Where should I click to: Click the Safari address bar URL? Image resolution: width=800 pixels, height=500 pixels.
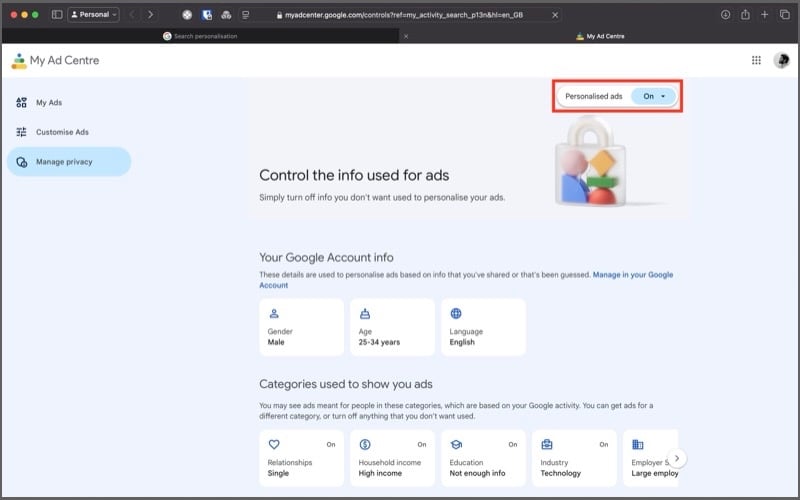coord(404,15)
